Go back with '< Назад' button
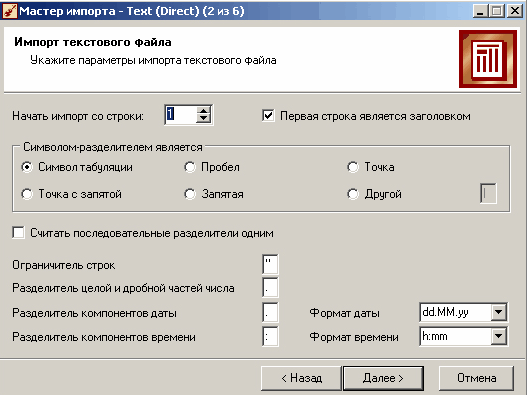The width and height of the screenshot is (528, 395). (x=301, y=378)
